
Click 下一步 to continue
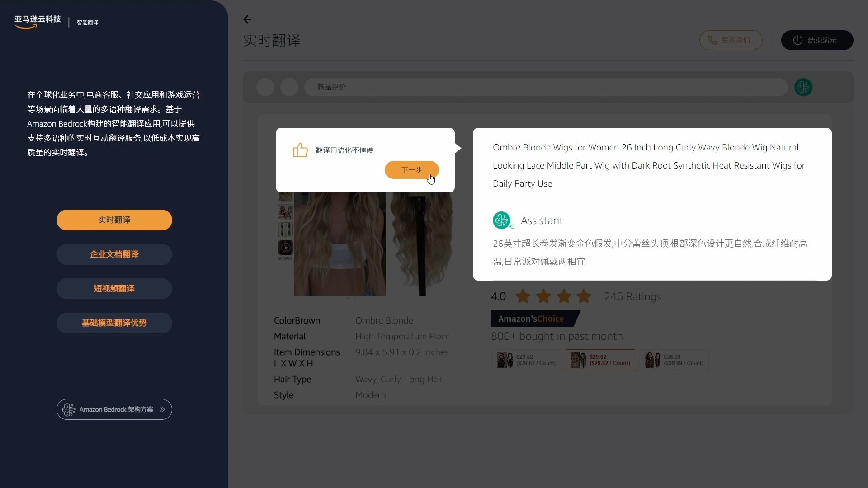(x=411, y=170)
